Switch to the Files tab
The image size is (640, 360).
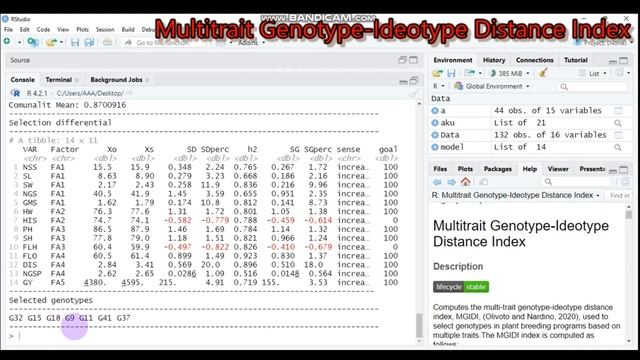click(440, 169)
